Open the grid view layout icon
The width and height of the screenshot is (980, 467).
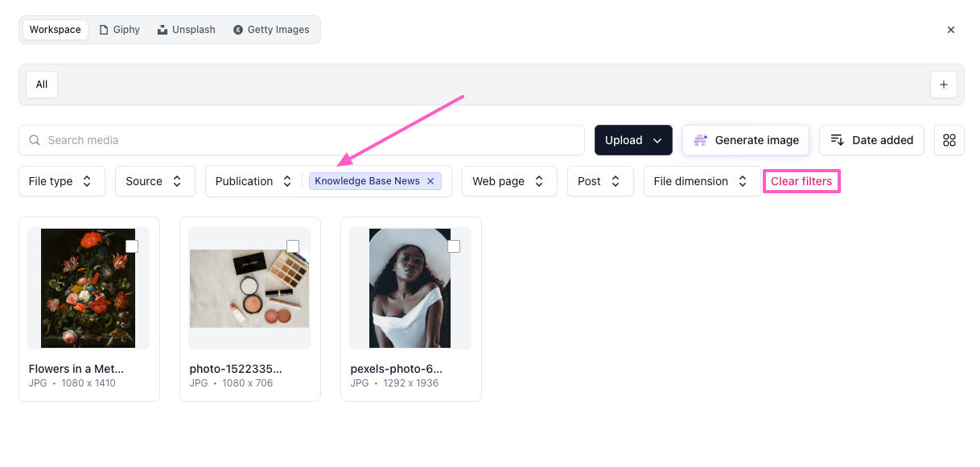(949, 140)
